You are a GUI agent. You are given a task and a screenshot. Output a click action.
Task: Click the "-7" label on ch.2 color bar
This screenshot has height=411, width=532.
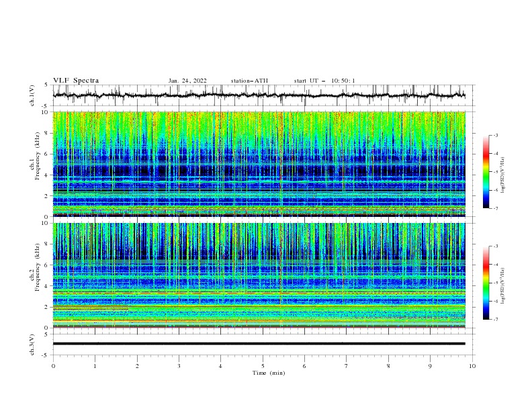coord(495,319)
